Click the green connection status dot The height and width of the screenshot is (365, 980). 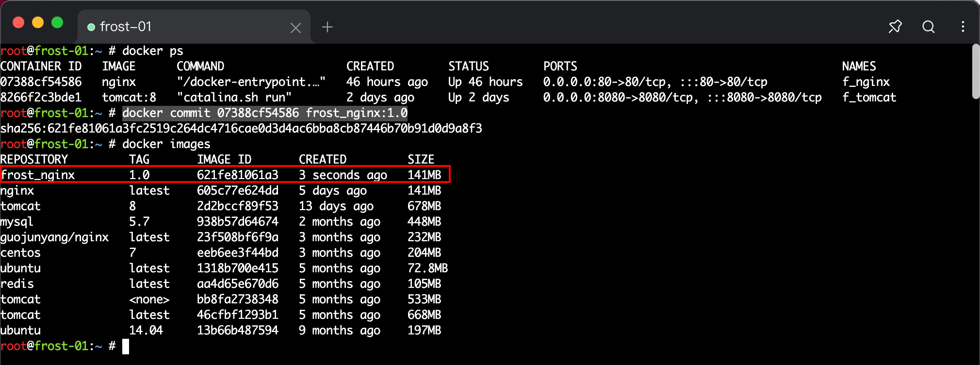[x=91, y=27]
